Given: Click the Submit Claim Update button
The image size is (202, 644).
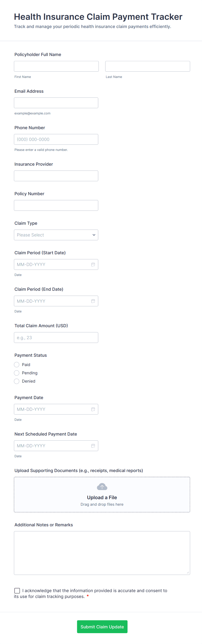Looking at the screenshot, I should click(x=102, y=627).
